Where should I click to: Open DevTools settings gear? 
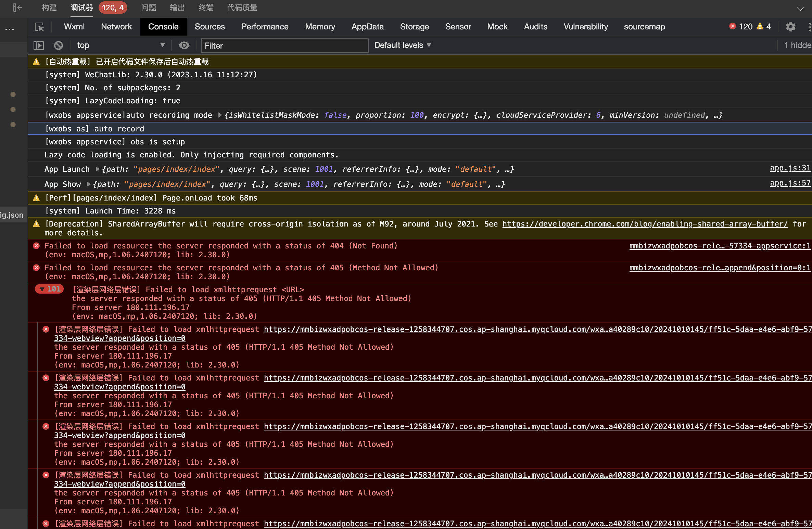pos(790,27)
